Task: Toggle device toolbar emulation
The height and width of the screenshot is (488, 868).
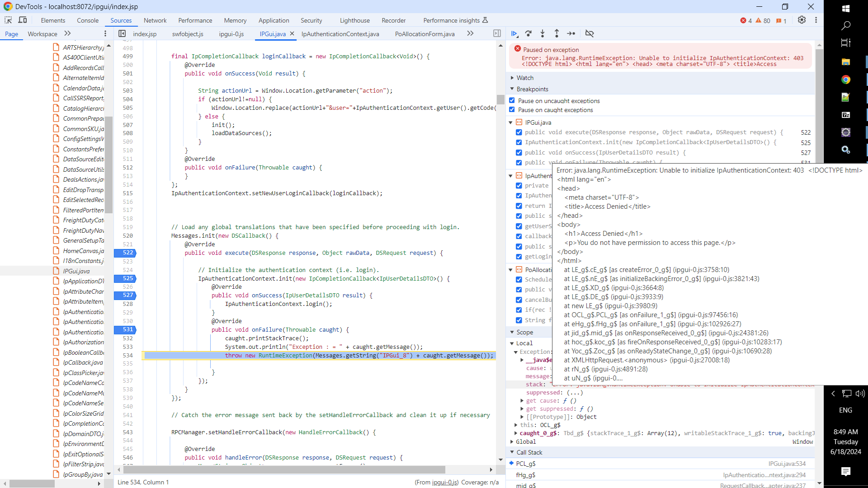Action: point(23,20)
